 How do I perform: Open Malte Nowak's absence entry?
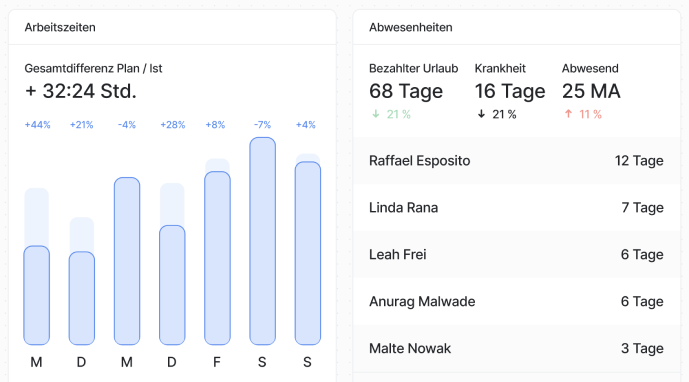click(516, 349)
